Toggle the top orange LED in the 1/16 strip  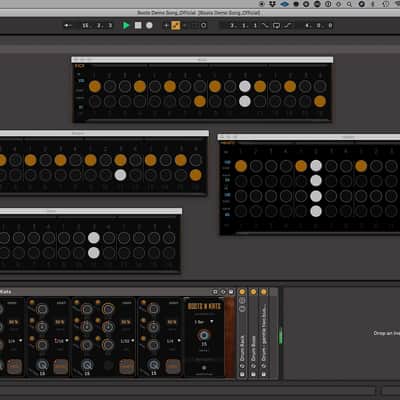(x=32, y=303)
